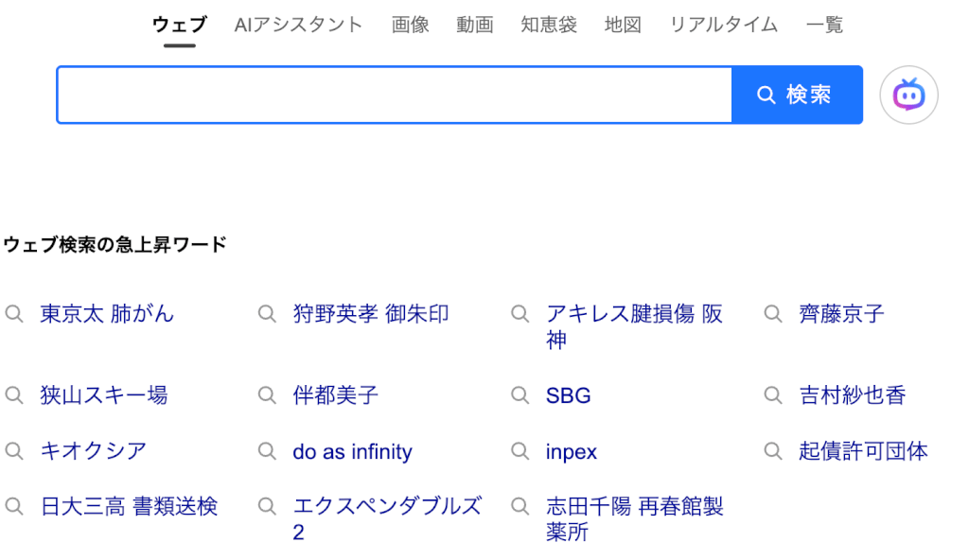Click the magnifier icon next to キオクシア

click(14, 450)
